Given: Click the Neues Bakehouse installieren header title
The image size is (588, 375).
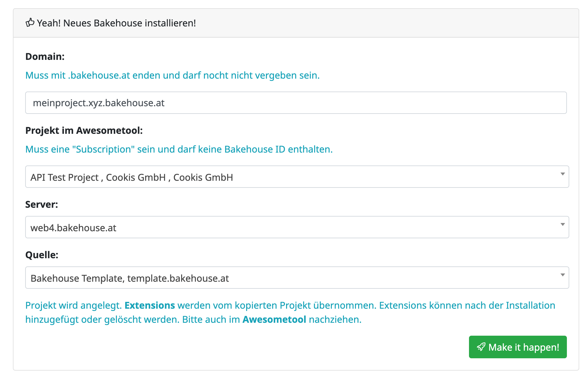Looking at the screenshot, I should (x=116, y=23).
